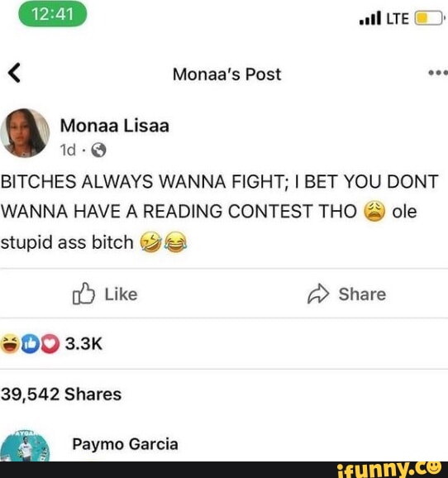Open Paymo Garcia's profile picture
Screen dimensions: 448x478
25,445
